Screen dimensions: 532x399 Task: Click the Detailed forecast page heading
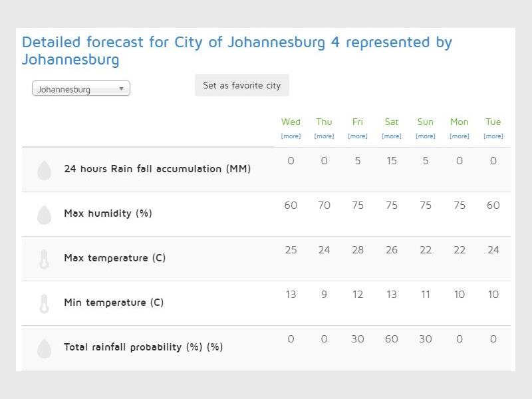click(237, 51)
